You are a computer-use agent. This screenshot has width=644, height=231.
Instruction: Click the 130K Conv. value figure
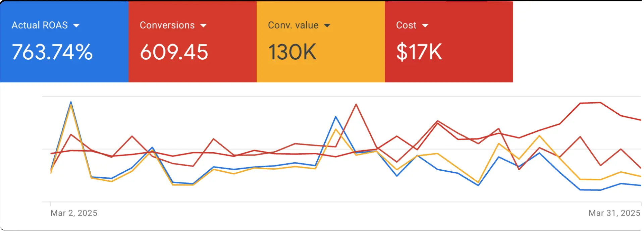[x=292, y=51]
